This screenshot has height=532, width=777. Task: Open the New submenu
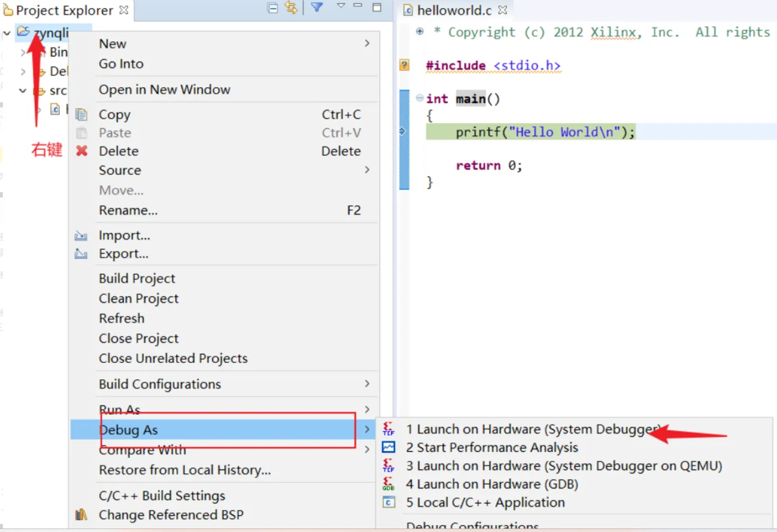[x=224, y=44]
